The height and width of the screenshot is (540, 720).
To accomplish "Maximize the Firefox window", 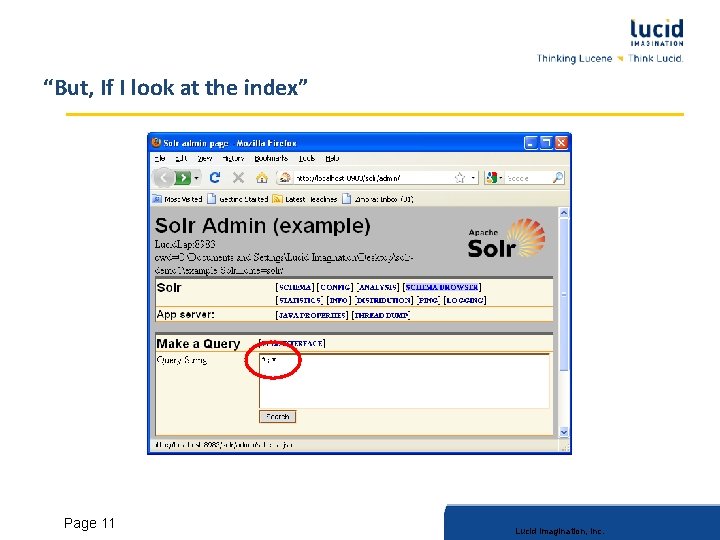I will (546, 143).
